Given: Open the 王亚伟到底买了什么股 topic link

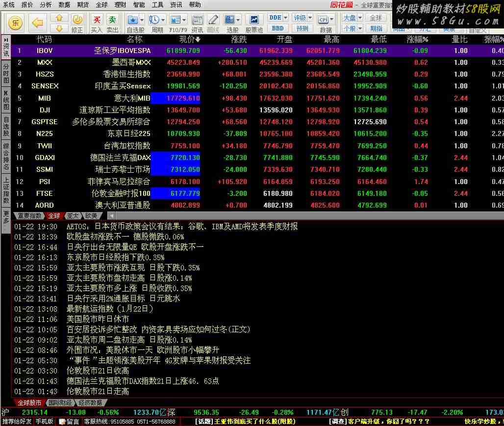Looking at the screenshot, I should (x=245, y=422).
